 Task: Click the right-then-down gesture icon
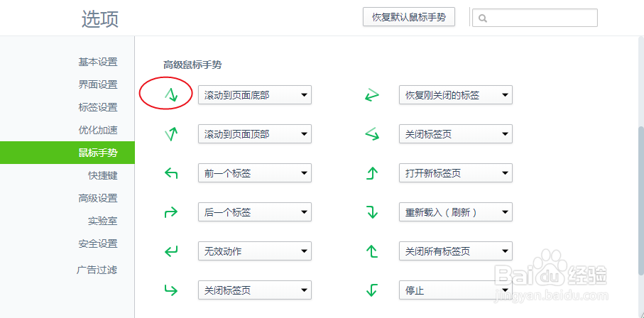point(371,212)
